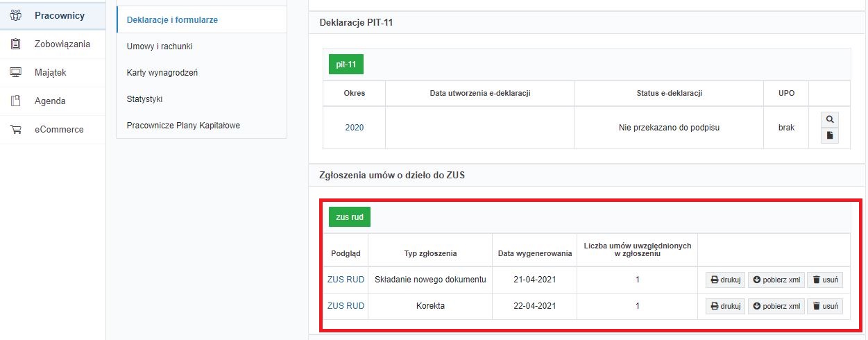Click the 'Składanie nowego dokumentu' cell
Viewport: 868px width, 340px height.
(x=430, y=280)
